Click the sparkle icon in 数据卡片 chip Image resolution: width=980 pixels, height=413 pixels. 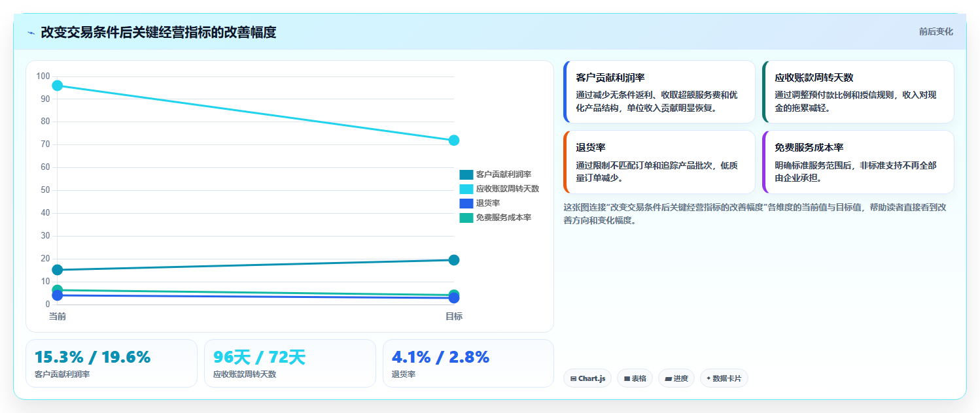pyautogui.click(x=709, y=378)
